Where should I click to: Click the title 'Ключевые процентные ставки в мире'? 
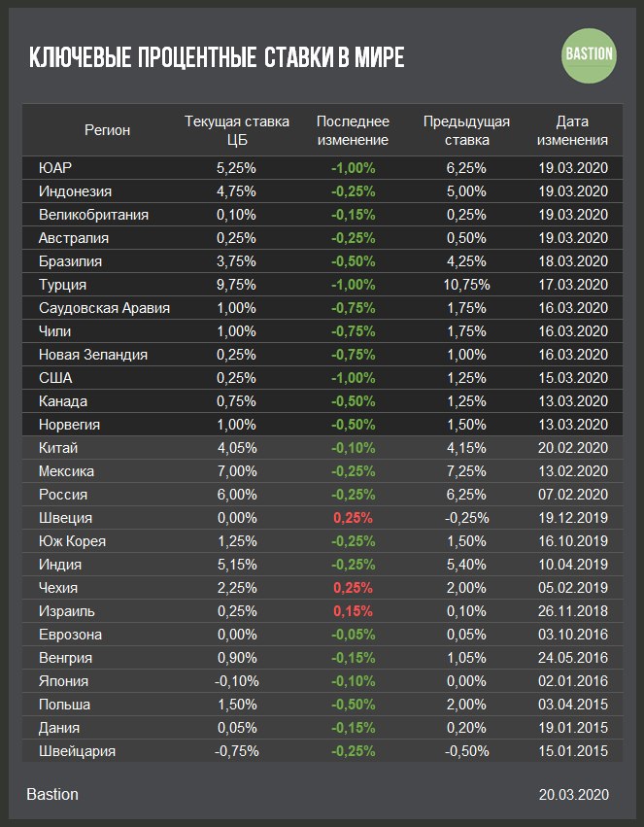(217, 58)
